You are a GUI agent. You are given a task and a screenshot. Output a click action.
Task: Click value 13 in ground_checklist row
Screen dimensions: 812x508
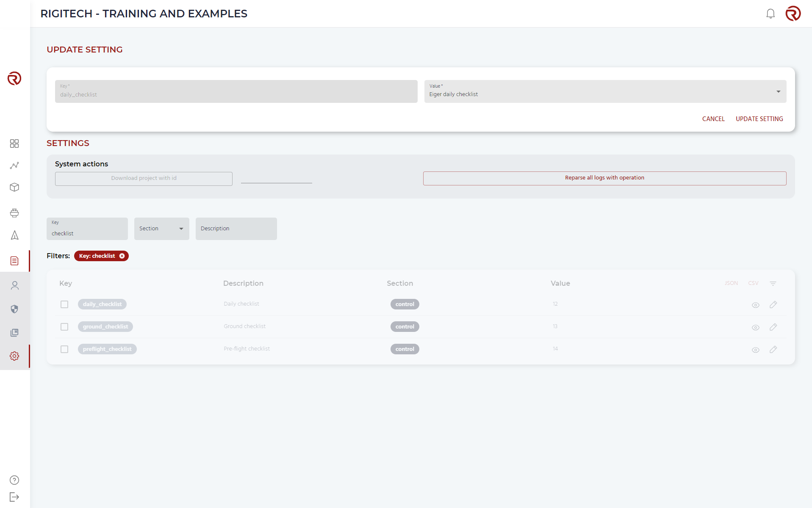click(x=555, y=326)
